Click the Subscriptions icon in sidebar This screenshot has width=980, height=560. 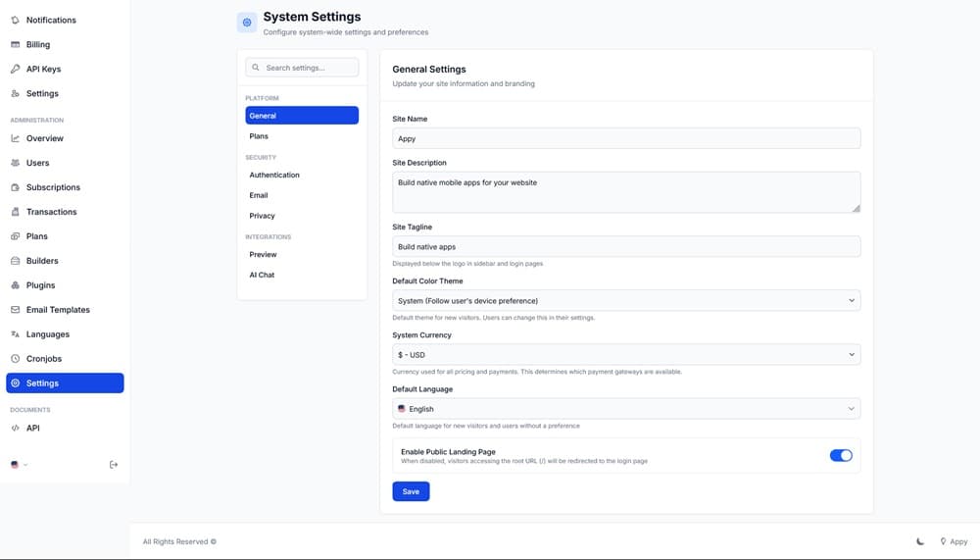[15, 187]
